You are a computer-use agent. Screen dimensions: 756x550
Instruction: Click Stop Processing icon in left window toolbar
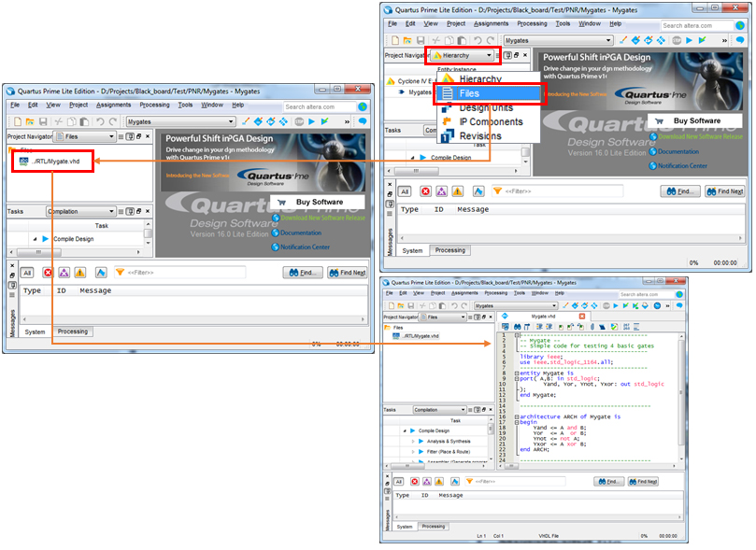299,121
